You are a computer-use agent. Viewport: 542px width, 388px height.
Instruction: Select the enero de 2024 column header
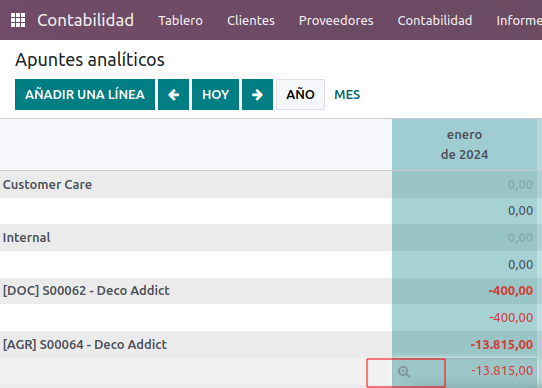pos(465,145)
